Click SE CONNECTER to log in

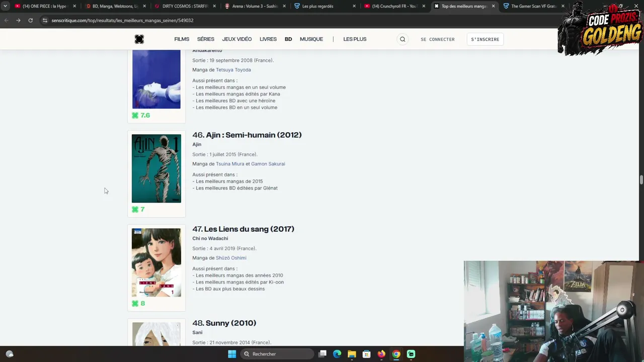point(438,39)
